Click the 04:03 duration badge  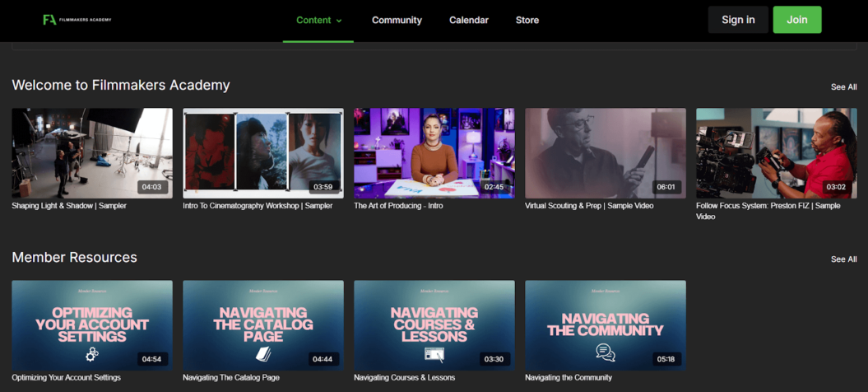point(152,187)
